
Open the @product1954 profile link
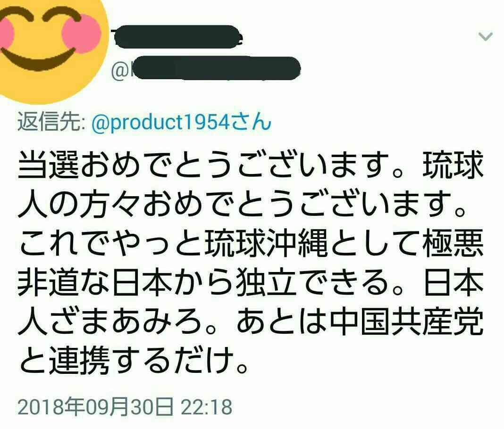click(x=181, y=122)
